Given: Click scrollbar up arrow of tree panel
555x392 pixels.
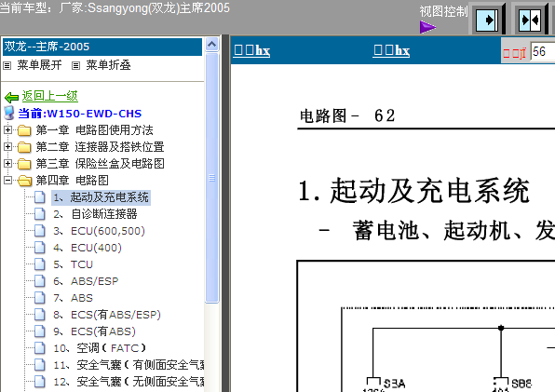Looking at the screenshot, I should (211, 45).
